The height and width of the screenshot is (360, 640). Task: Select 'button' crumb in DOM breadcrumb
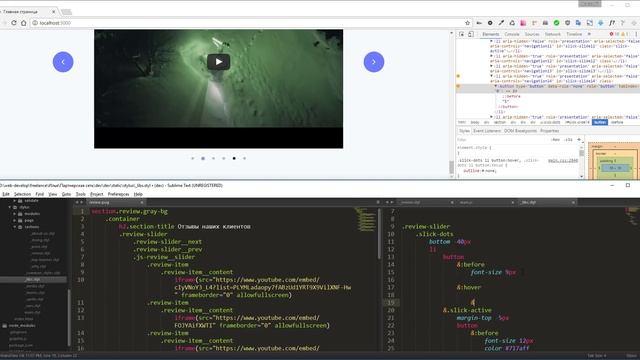[x=600, y=122]
